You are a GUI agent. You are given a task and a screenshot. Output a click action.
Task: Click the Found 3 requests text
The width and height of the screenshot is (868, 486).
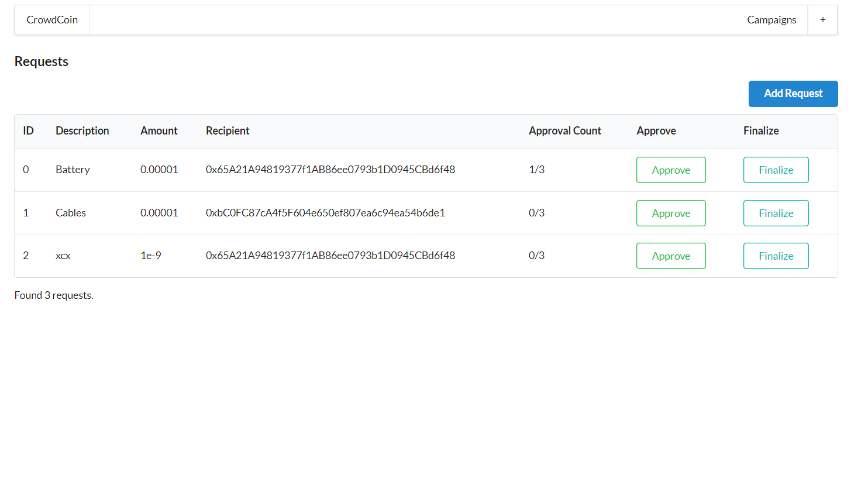54,295
